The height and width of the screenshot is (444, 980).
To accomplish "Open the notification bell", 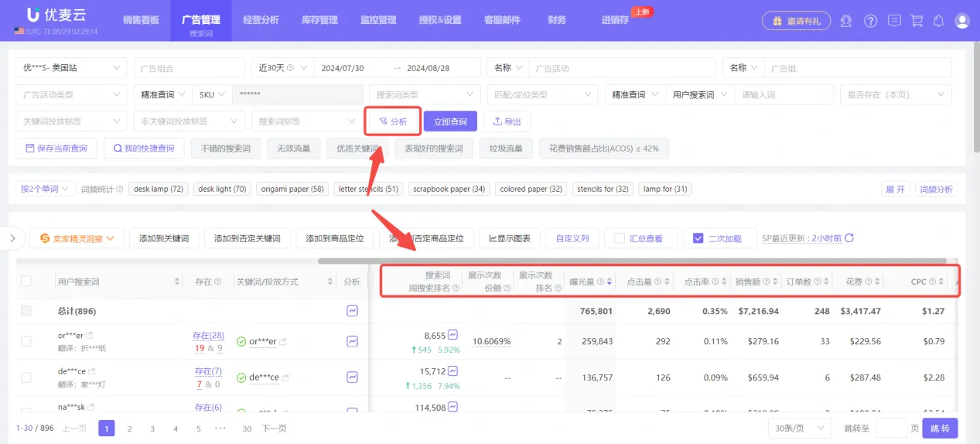I will [x=939, y=21].
